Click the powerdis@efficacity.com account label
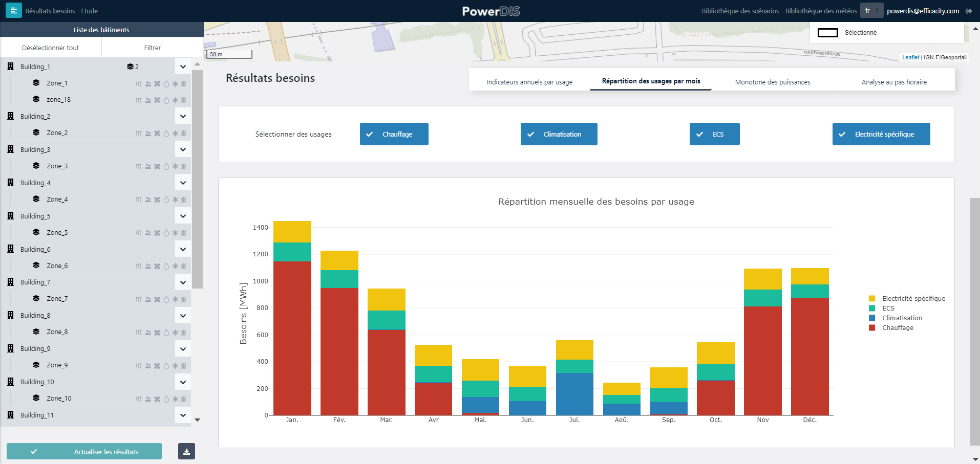 click(x=923, y=11)
